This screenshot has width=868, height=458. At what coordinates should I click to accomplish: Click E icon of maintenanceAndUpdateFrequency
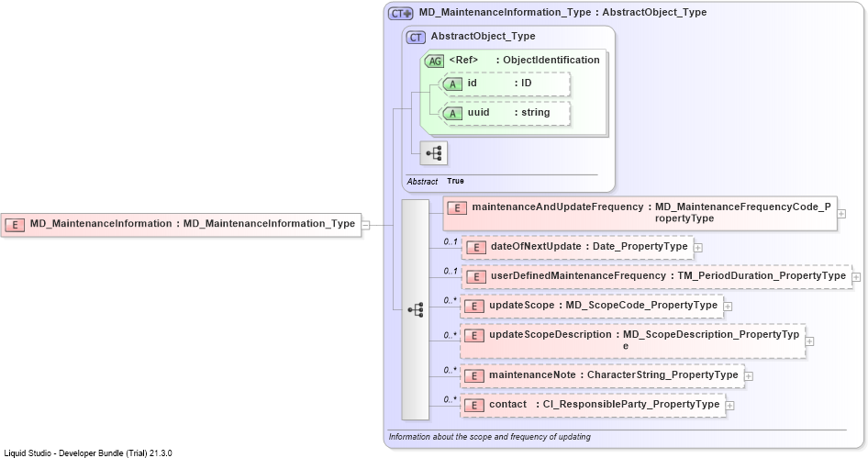click(457, 208)
